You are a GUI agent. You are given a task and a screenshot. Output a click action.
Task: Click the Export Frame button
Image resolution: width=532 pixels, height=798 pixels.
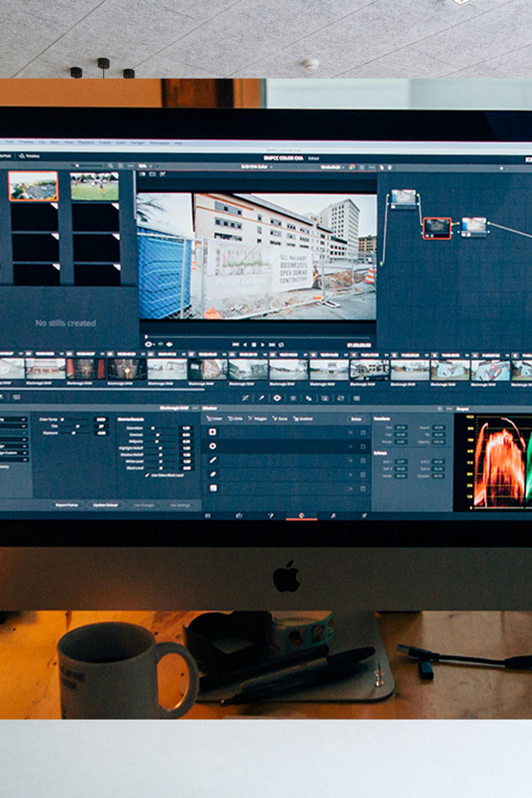point(66,505)
